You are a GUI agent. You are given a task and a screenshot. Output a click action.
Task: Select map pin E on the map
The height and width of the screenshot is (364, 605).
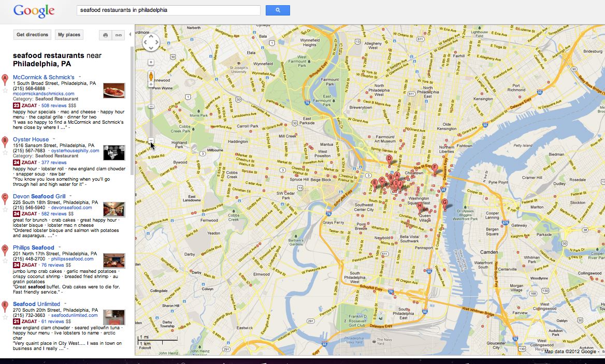click(x=374, y=183)
